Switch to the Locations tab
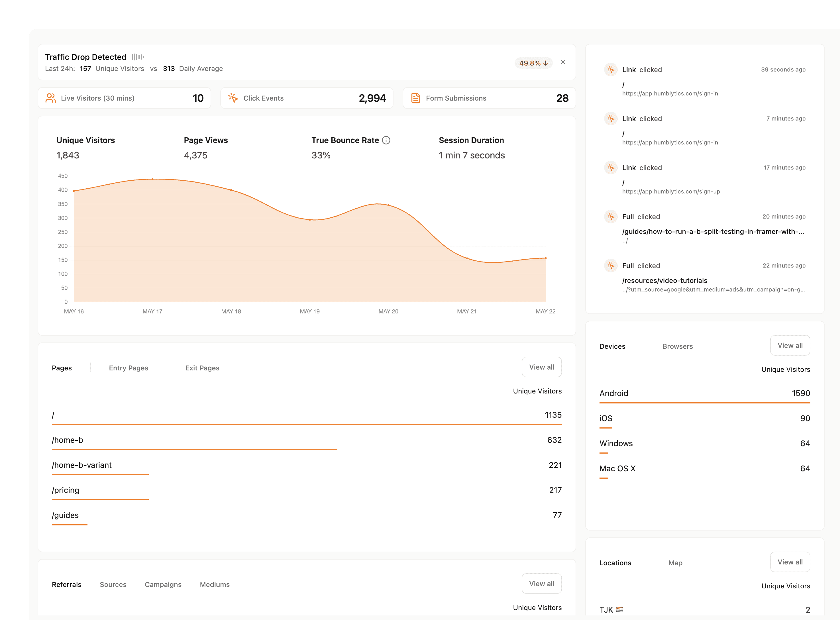 click(615, 562)
